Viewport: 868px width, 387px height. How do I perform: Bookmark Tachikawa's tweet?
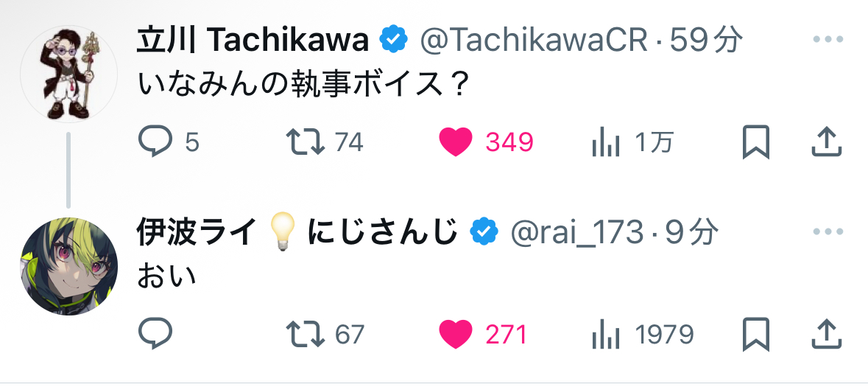756,142
